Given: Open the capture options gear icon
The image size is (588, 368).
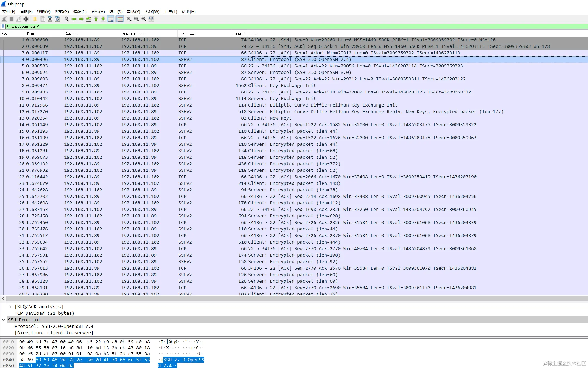Looking at the screenshot, I should coord(26,19).
